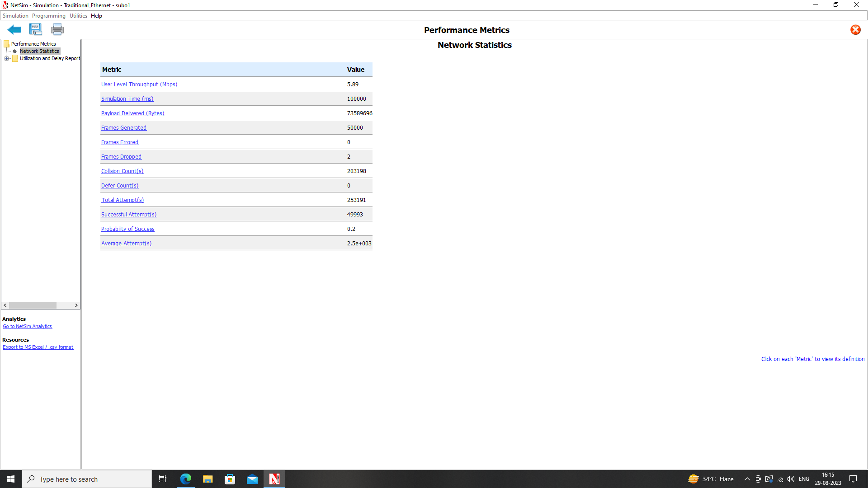Viewport: 868px width, 488px height.
Task: Open the Help menu
Action: (96, 16)
